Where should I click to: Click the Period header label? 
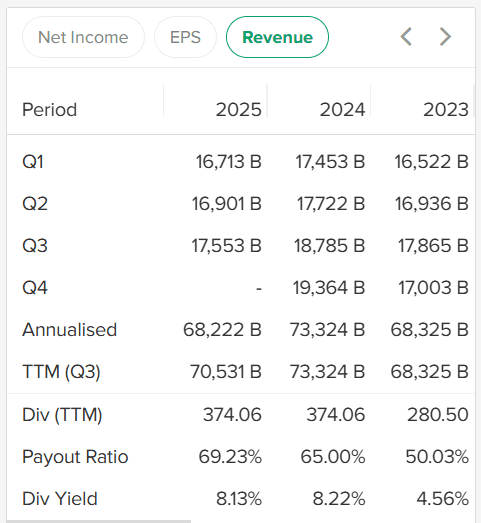coord(49,110)
